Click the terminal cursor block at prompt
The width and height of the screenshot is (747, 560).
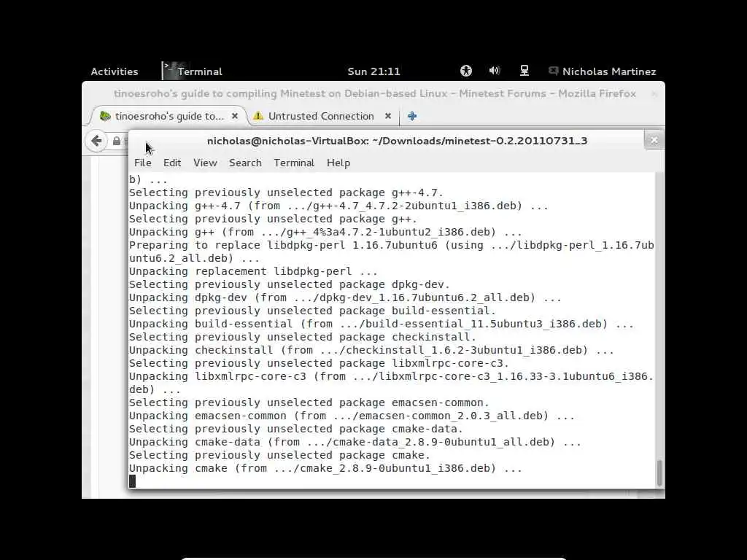point(133,481)
